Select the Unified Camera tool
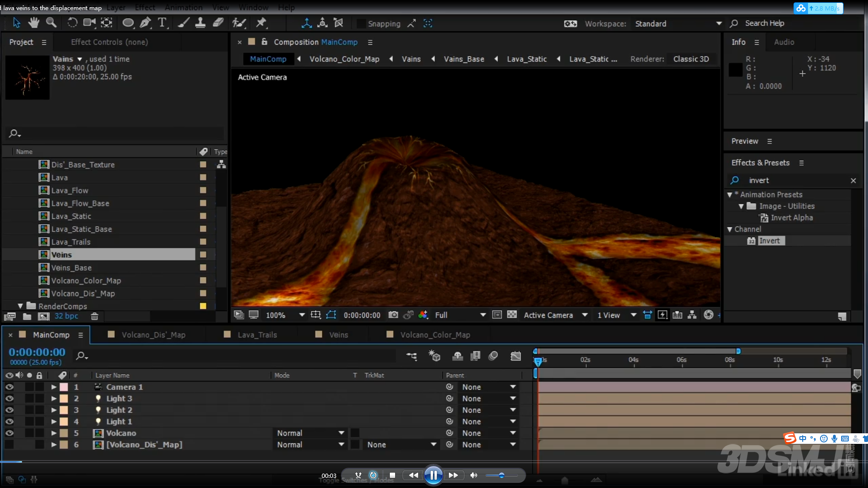868x488 pixels. 89,23
